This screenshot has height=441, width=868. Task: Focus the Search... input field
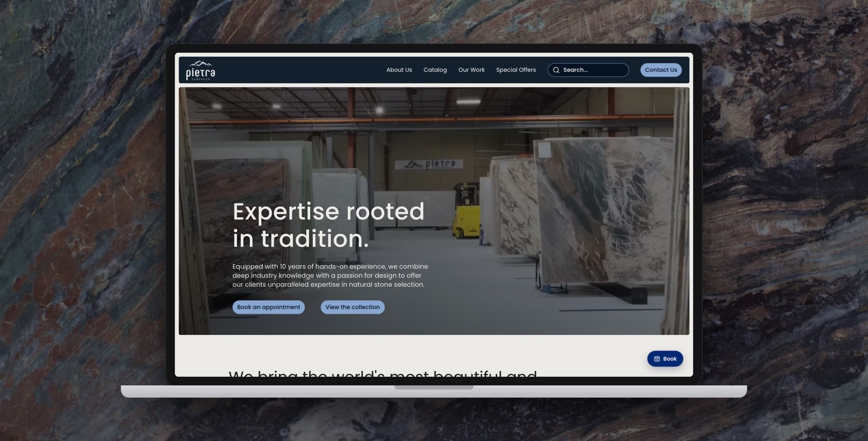coord(588,70)
